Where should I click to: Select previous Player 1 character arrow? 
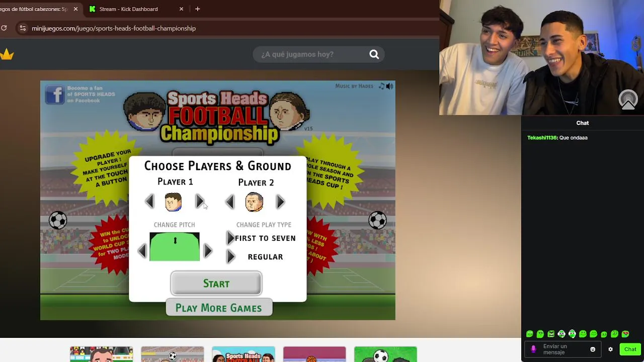tap(149, 202)
